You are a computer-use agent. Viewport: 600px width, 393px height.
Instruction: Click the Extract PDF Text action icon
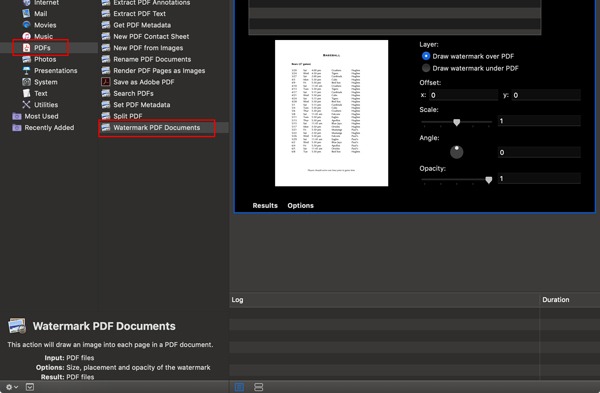coord(106,13)
